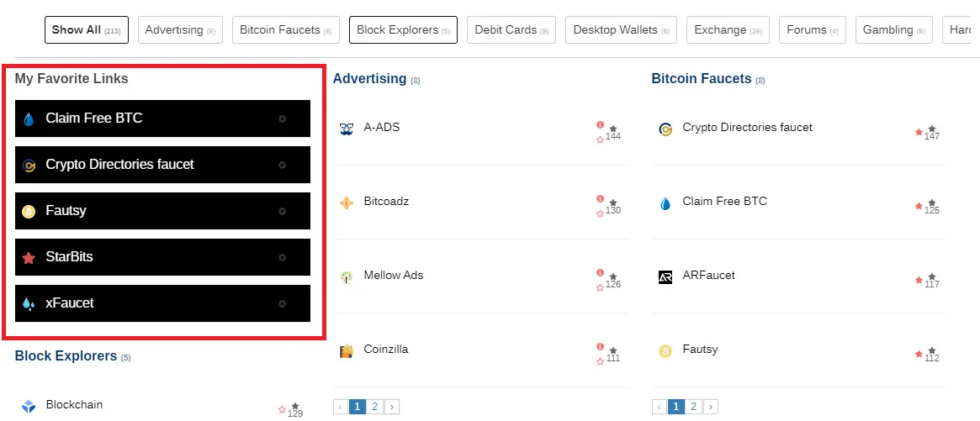Screen dimensions: 980x421
Task: Click the Claim Free BTC droplet icon in My Favorite Links
Action: pos(29,119)
